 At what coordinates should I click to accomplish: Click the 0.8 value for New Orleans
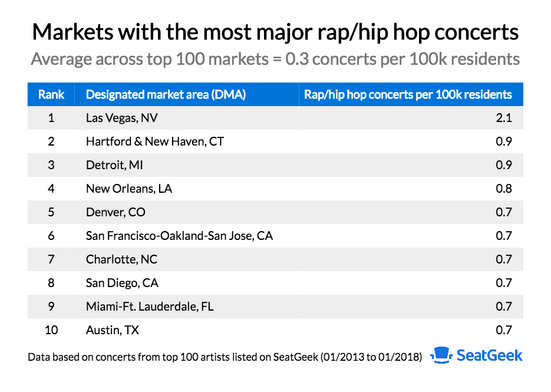504,189
